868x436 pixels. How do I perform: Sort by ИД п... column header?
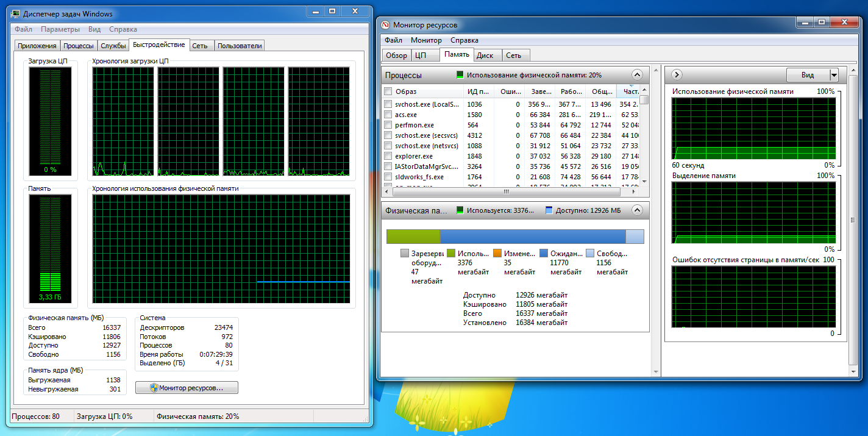(x=478, y=91)
